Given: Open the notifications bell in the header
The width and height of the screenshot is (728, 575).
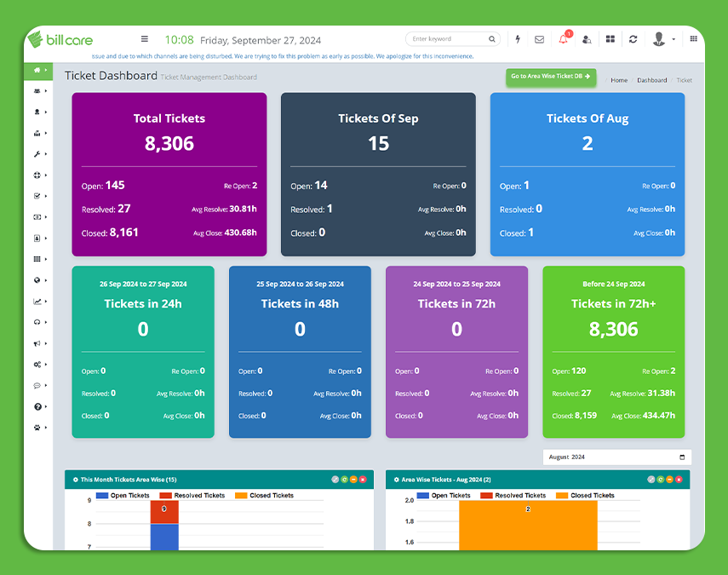Looking at the screenshot, I should tap(563, 39).
